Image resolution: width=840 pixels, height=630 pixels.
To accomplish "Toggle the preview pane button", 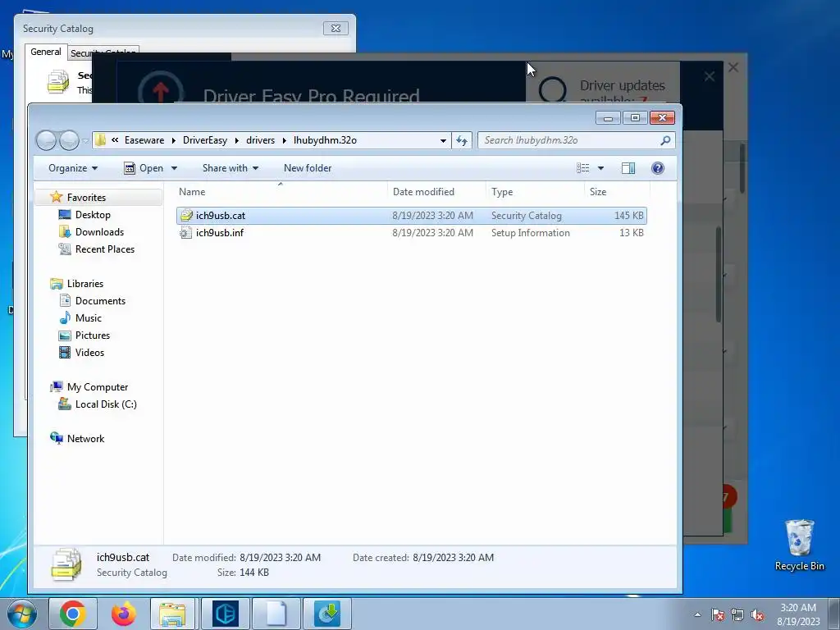I will click(628, 168).
